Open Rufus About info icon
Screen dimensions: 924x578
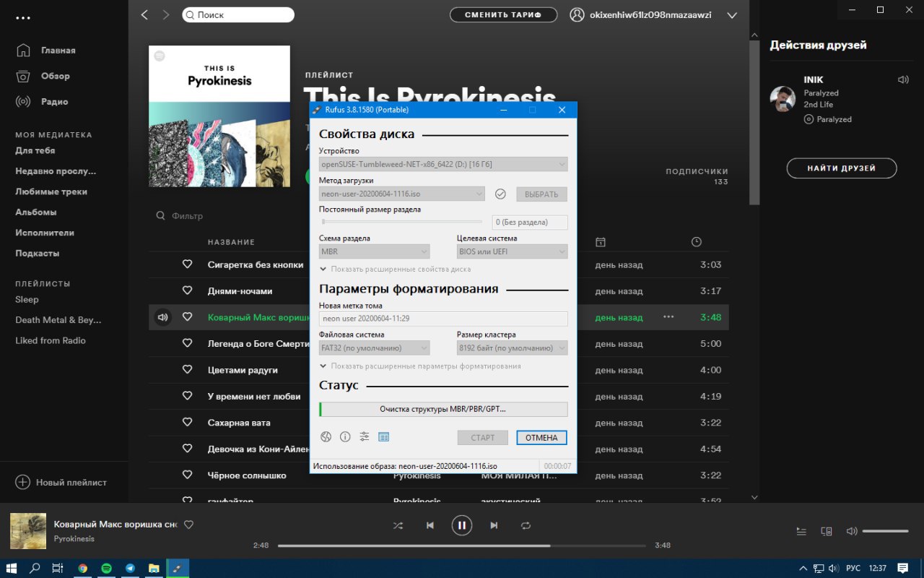click(345, 436)
